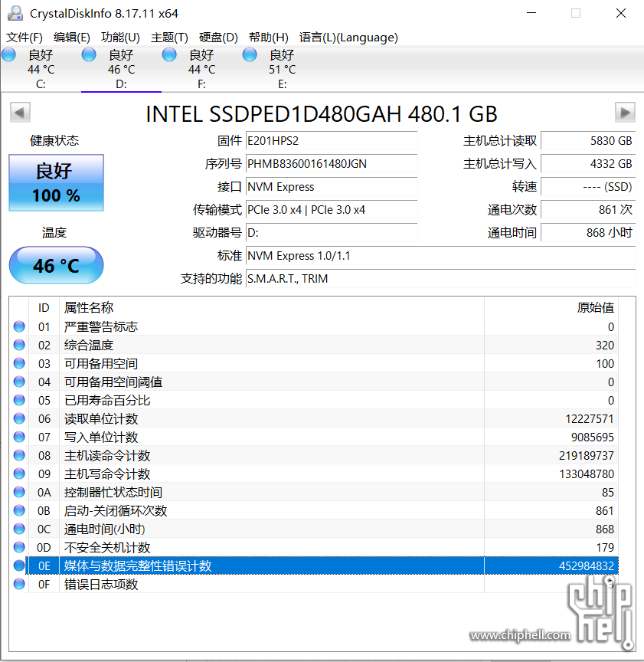Select the row 写入单位计数

point(313,437)
